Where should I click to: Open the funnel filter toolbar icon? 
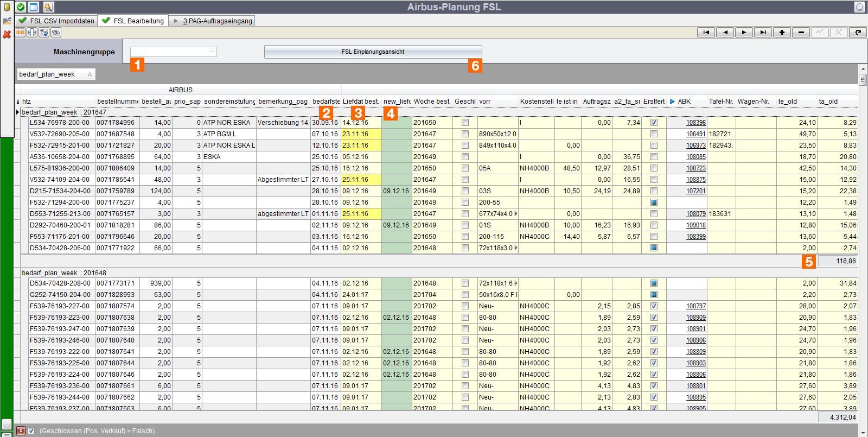[x=44, y=33]
